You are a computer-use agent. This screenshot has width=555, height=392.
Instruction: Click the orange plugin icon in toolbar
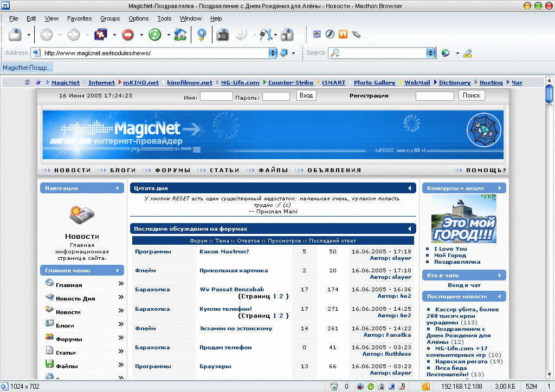343,34
